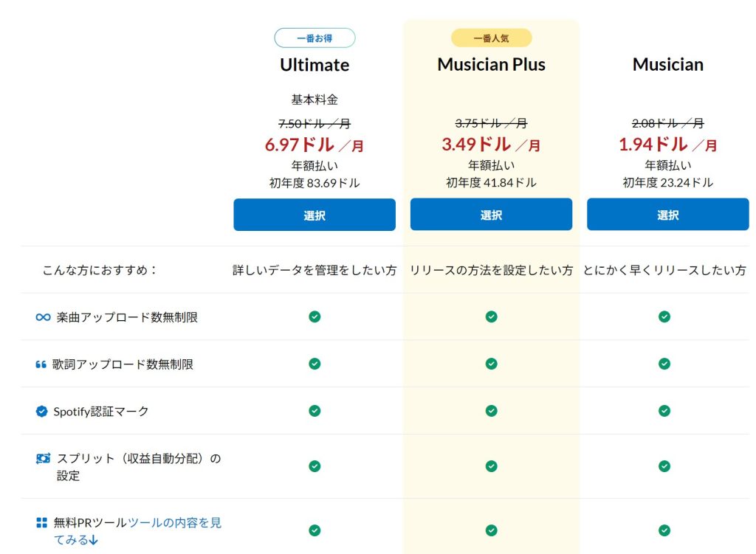The height and width of the screenshot is (554, 756).
Task: Click Musician Plus checkmark for Spotify認証マーク
Action: click(491, 411)
